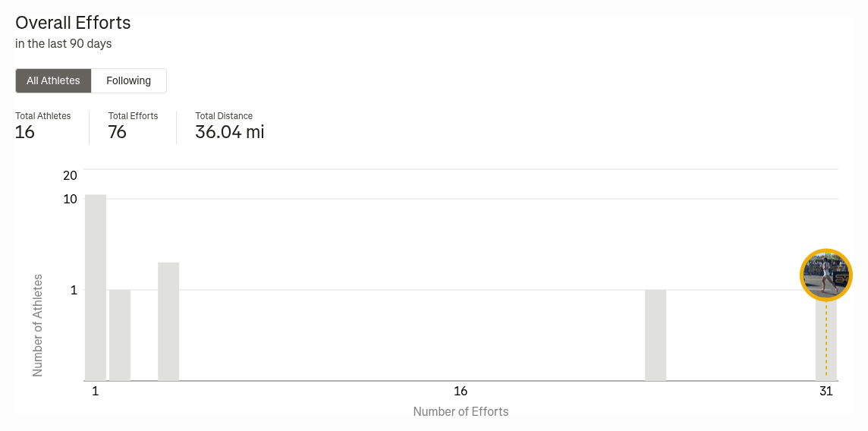Click the athlete profile photo marker
868x431 pixels.
pos(826,275)
